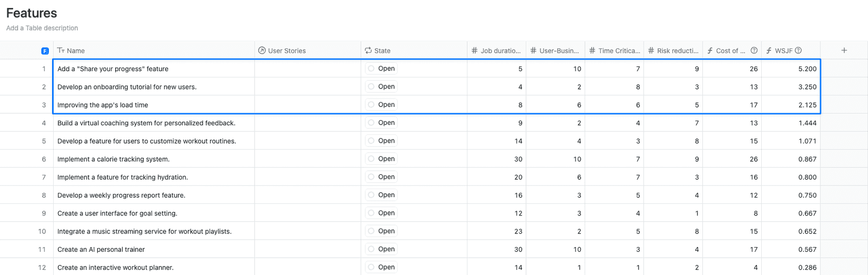The image size is (868, 275).
Task: Select User Stories cell in row 2
Action: 308,87
